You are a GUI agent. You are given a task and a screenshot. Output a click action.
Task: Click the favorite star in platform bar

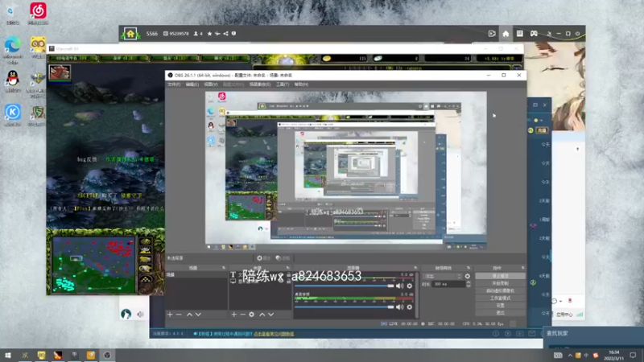tap(209, 34)
